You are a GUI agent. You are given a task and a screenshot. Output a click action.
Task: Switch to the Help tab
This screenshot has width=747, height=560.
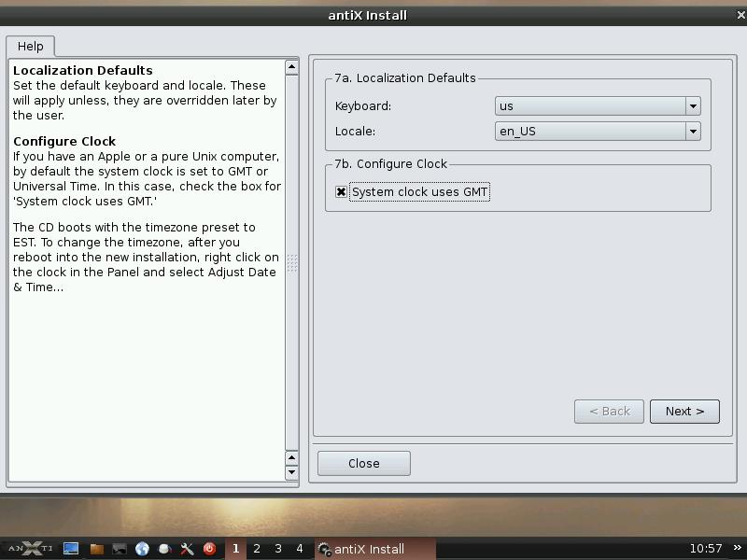pyautogui.click(x=31, y=46)
